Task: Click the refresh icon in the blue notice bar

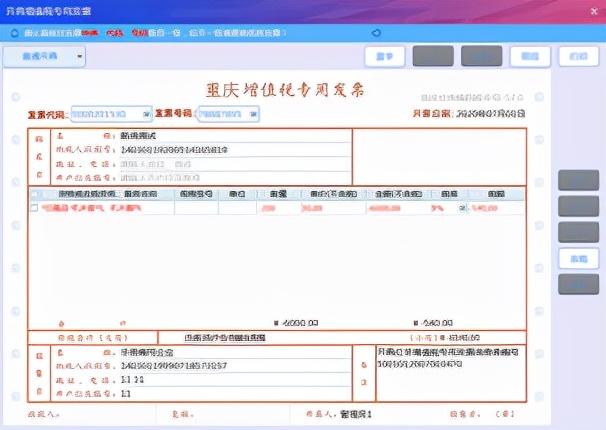Action: point(376,33)
